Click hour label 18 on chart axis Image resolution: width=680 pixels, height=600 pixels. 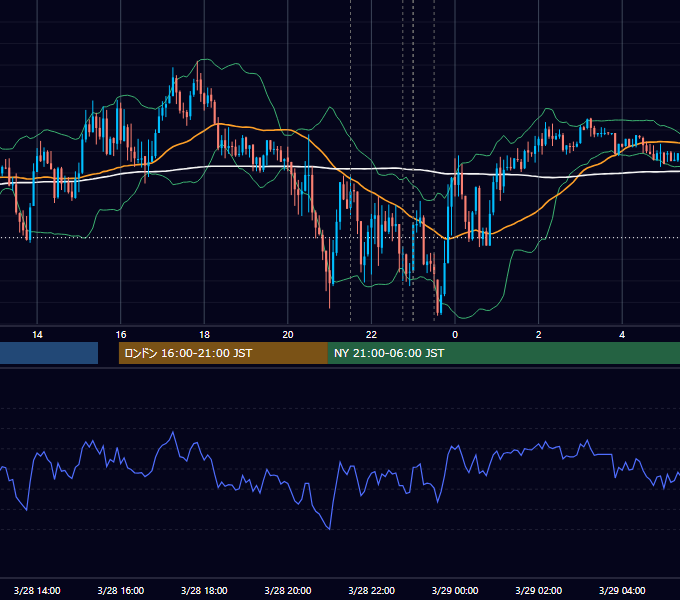click(x=204, y=335)
